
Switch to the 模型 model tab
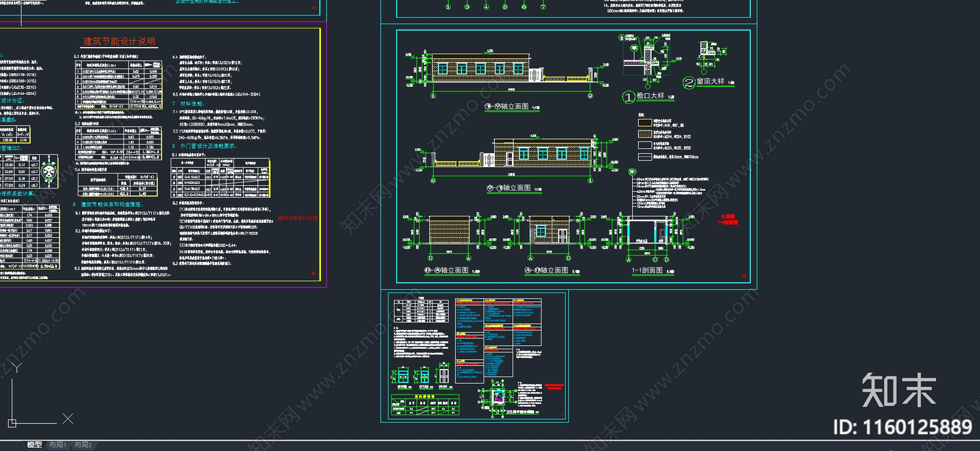(34, 445)
